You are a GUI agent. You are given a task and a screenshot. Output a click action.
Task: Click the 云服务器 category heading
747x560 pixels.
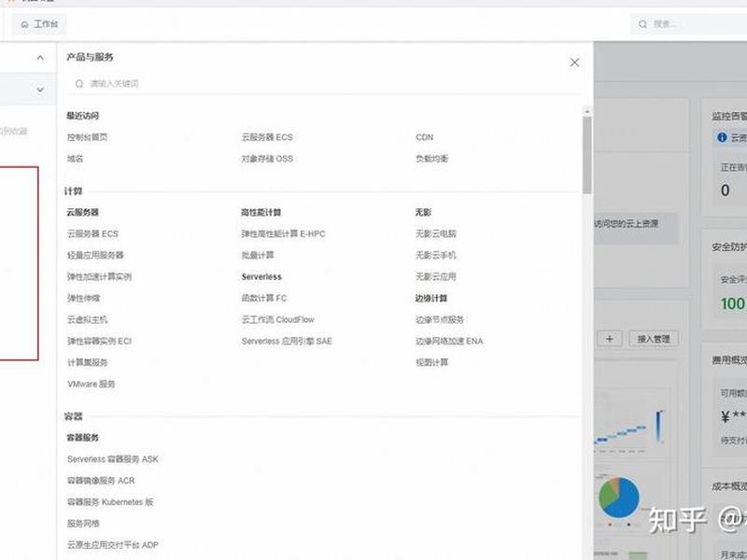(x=82, y=213)
